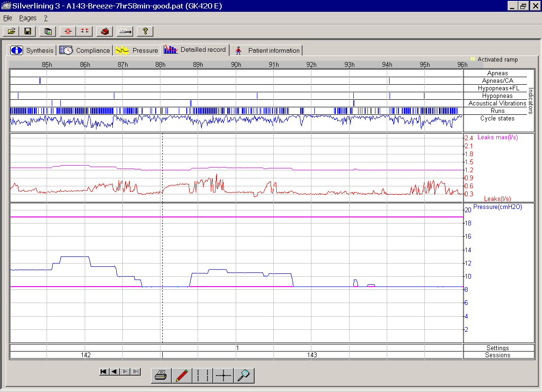Screen dimensions: 542x392
Task: Click the yellow question mark help icon
Action: pos(145,32)
